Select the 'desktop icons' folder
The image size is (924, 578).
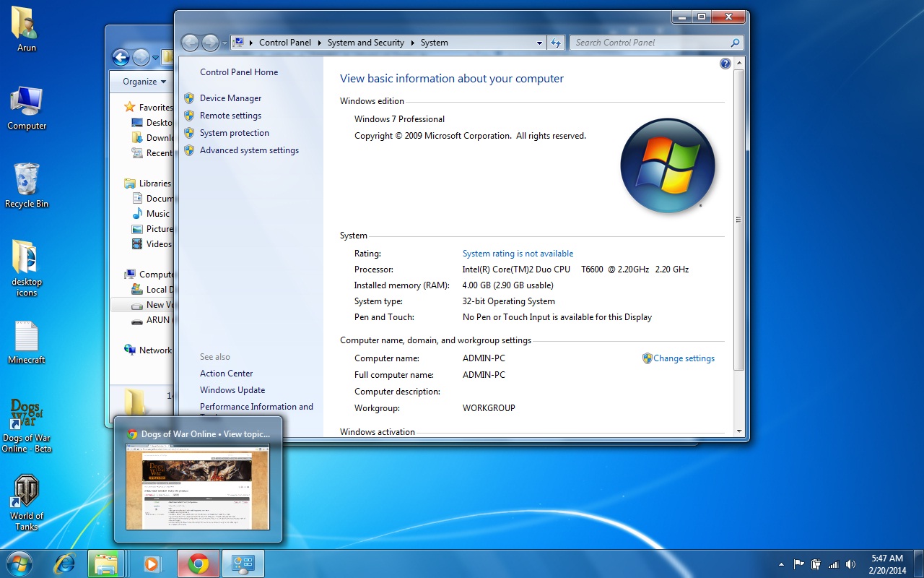click(x=27, y=269)
